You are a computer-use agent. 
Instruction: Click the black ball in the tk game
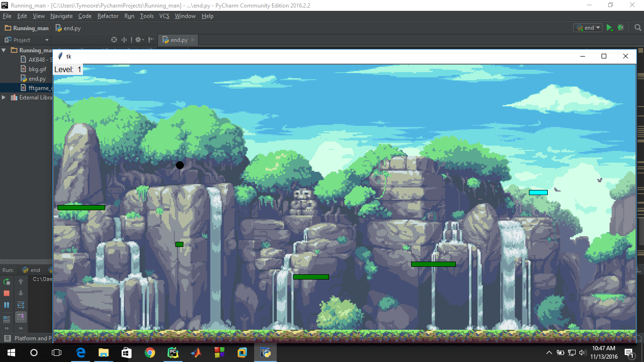(180, 165)
